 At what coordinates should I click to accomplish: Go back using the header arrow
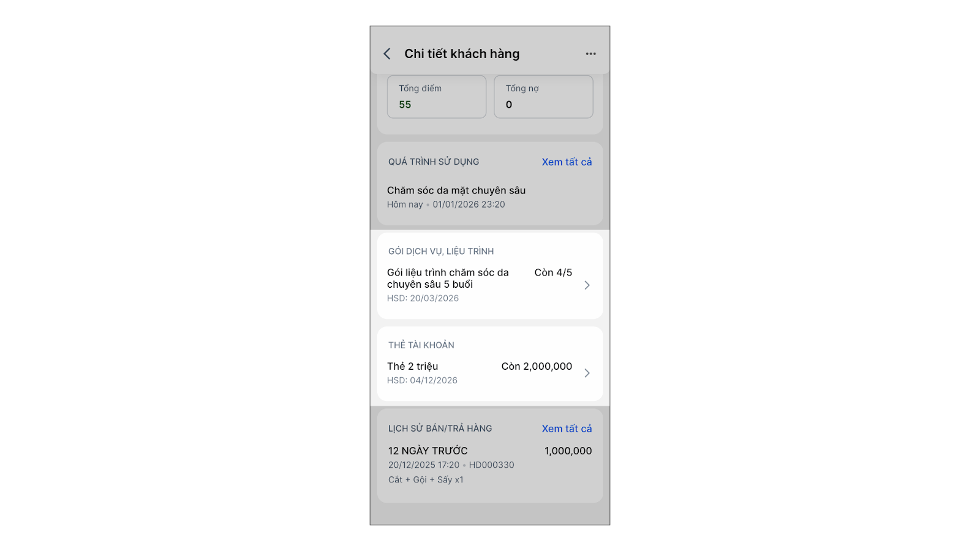click(x=387, y=54)
